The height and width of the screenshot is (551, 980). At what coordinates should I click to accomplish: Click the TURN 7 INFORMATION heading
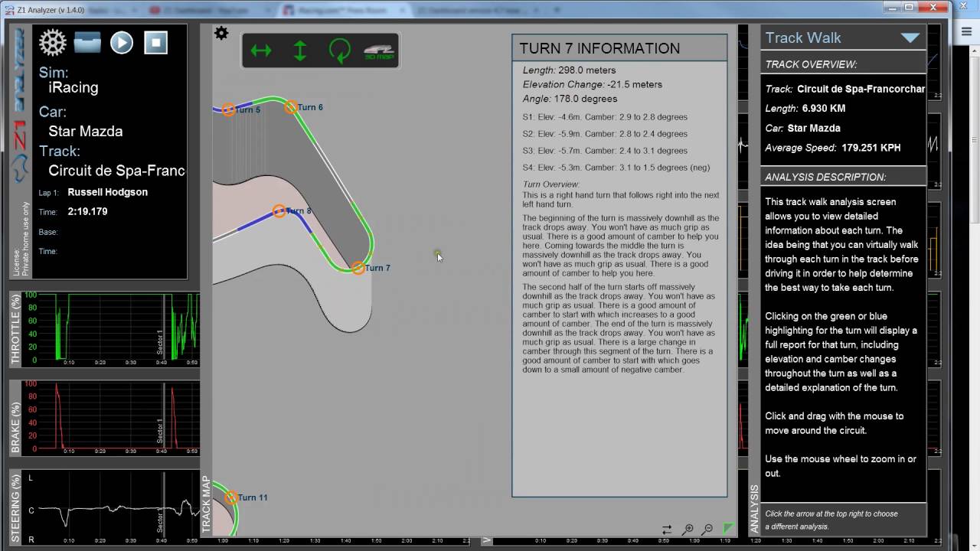click(x=599, y=48)
